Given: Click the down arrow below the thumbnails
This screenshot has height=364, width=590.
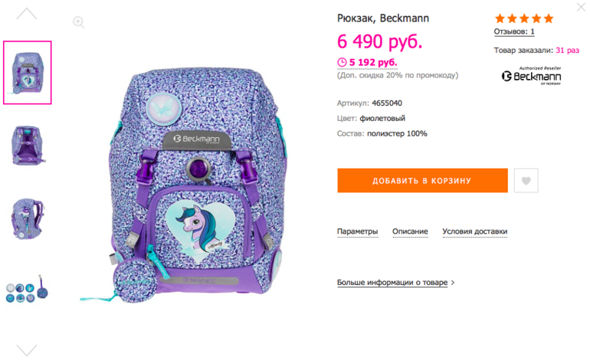Looking at the screenshot, I should (27, 350).
